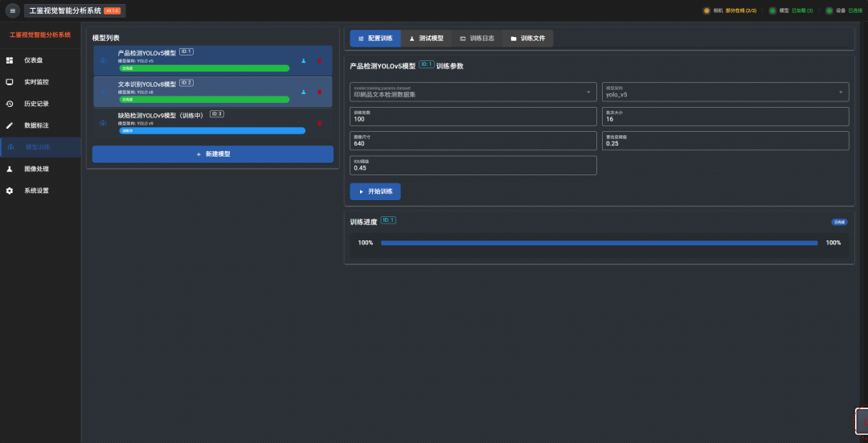Select the 产品检测YOLOv5模型 list entry
Viewport: 868px width, 443px height.
pos(212,60)
